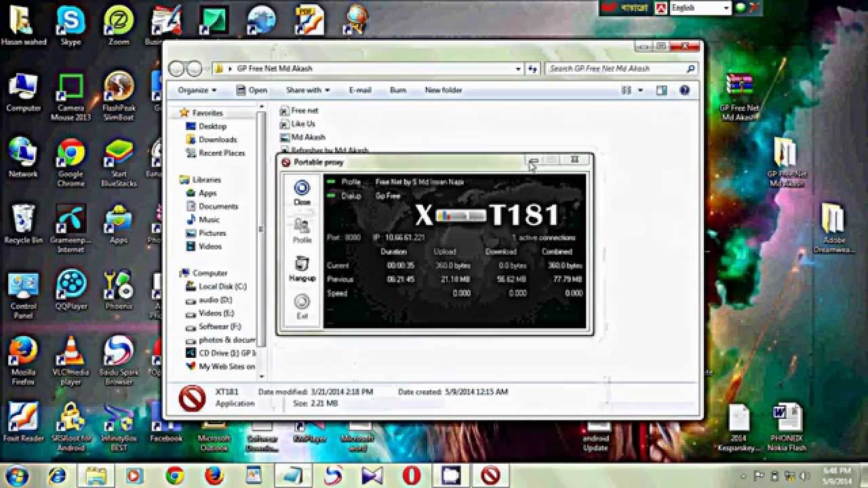Refresh the Explorer address bar
The image size is (868, 488).
[x=532, y=68]
